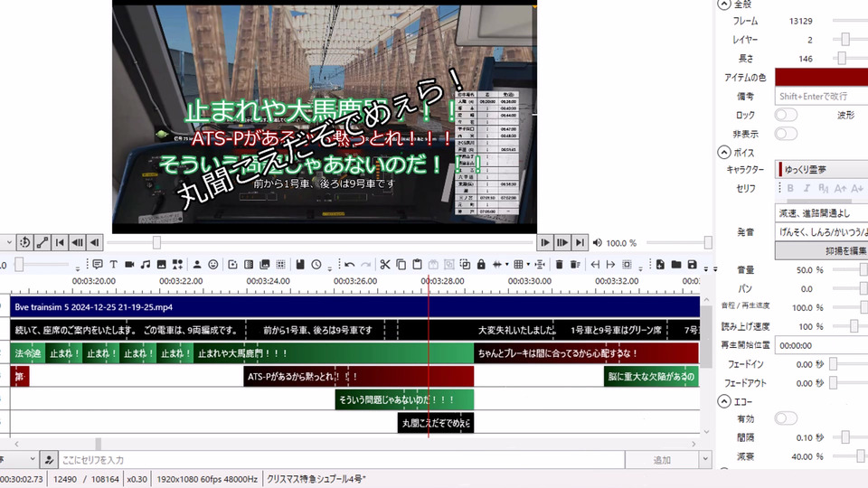Add a shape item from the toolbar
The width and height of the screenshot is (868, 488).
[178, 265]
